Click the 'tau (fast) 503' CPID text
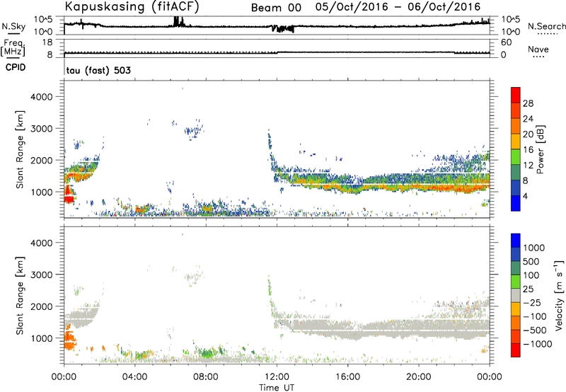 coord(98,70)
